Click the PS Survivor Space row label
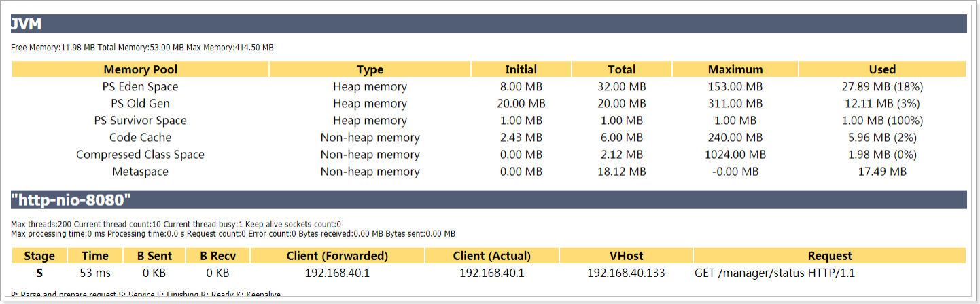The width and height of the screenshot is (980, 304). 140,121
